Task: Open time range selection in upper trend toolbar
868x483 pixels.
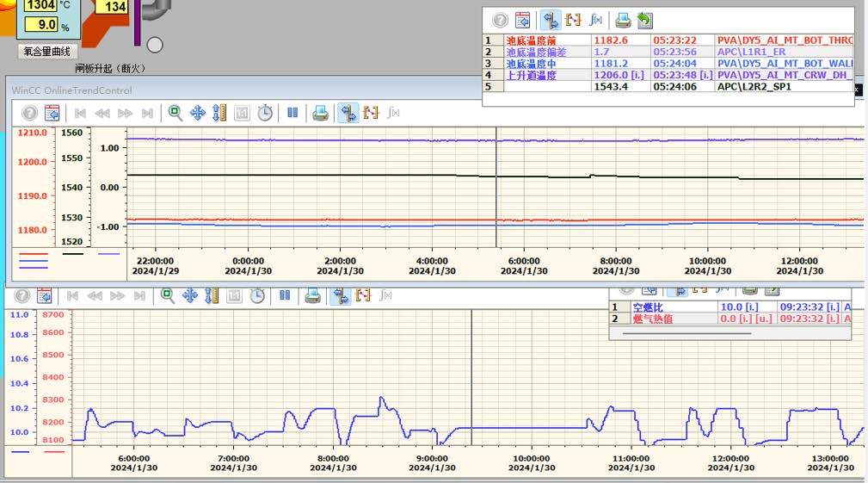Action: point(265,113)
